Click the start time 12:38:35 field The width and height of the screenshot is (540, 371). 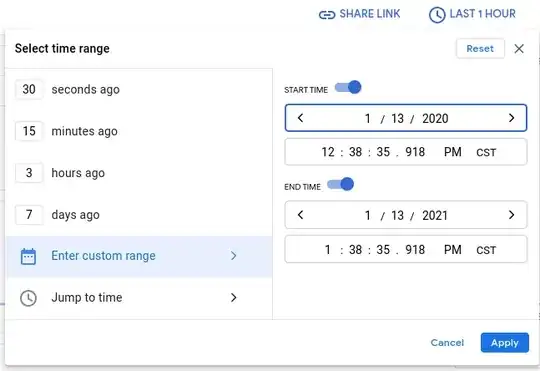tap(406, 152)
